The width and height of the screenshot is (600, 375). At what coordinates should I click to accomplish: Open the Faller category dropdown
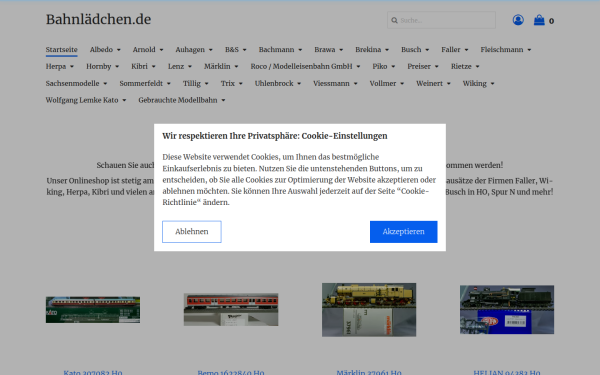tap(455, 50)
